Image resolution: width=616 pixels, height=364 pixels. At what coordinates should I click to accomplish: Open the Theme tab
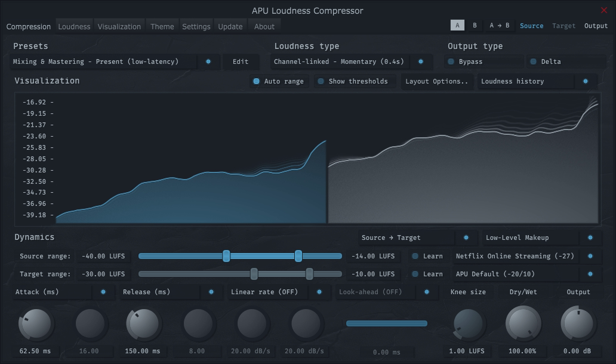tap(162, 26)
